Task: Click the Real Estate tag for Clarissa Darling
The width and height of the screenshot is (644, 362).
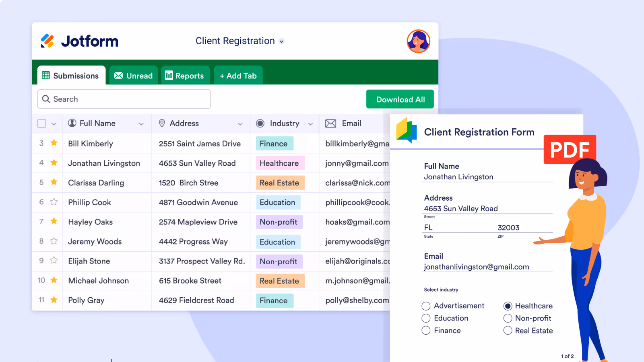Action: tap(280, 183)
